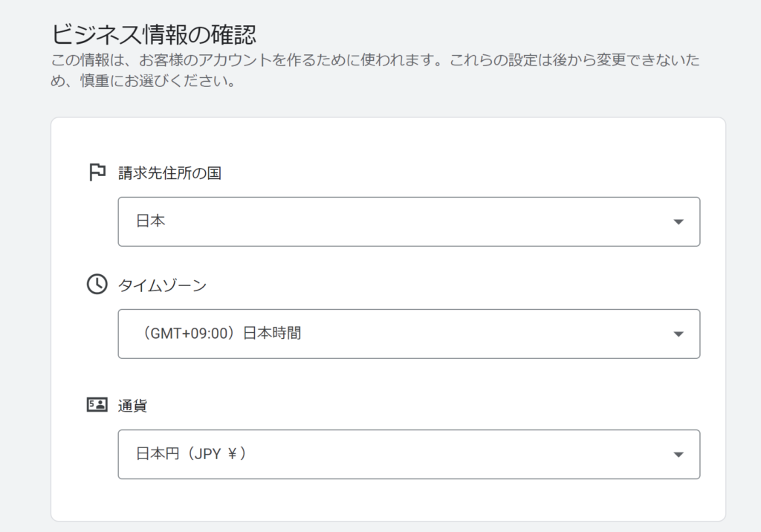The height and width of the screenshot is (532, 761).
Task: Click the 慎重にお選びください description line
Action: [x=143, y=80]
